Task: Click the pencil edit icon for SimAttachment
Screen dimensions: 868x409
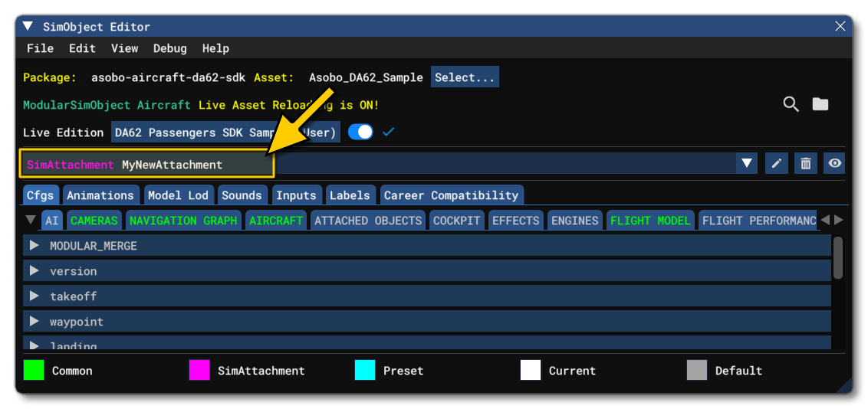Action: (x=776, y=163)
